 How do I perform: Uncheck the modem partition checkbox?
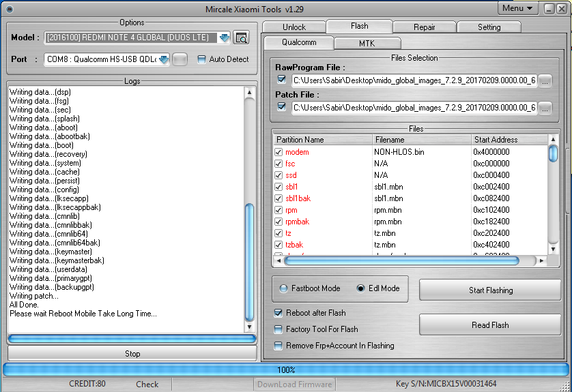point(278,152)
